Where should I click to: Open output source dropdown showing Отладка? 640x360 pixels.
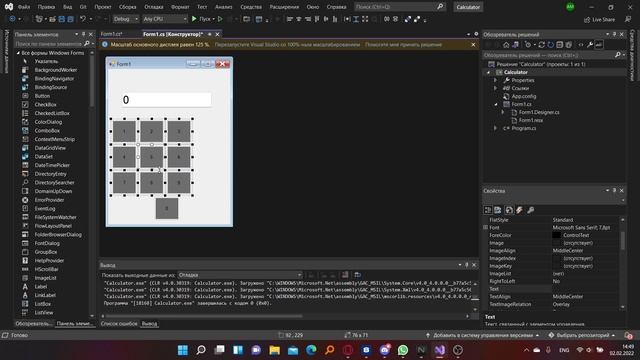coord(240,275)
